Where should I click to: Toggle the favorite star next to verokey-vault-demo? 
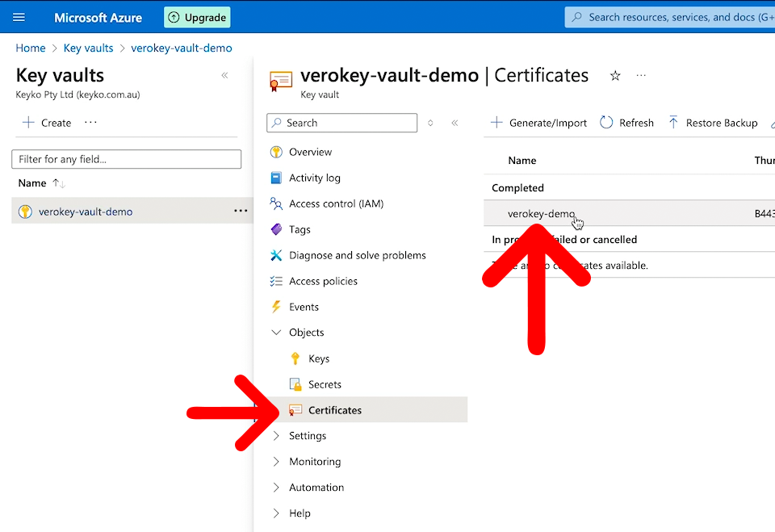click(x=615, y=75)
